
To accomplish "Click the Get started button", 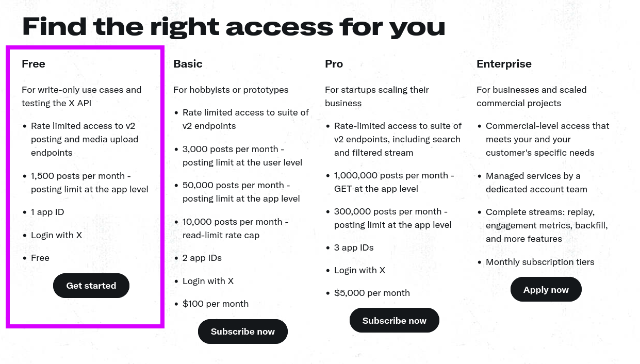I will click(91, 286).
